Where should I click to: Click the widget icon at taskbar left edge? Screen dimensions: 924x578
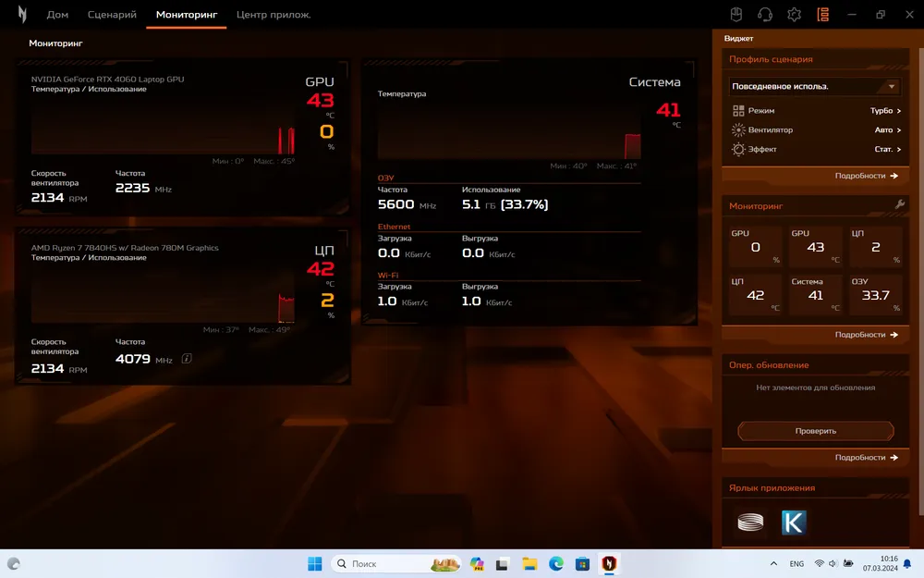14,564
